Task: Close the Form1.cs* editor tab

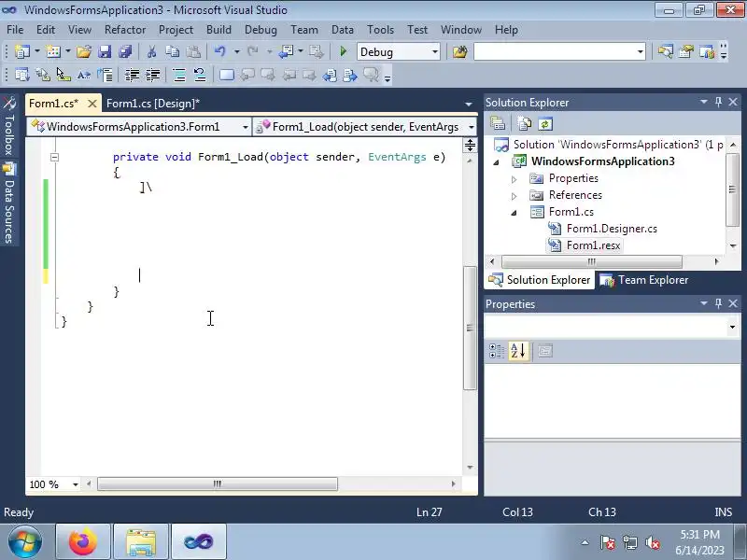Action: click(92, 104)
